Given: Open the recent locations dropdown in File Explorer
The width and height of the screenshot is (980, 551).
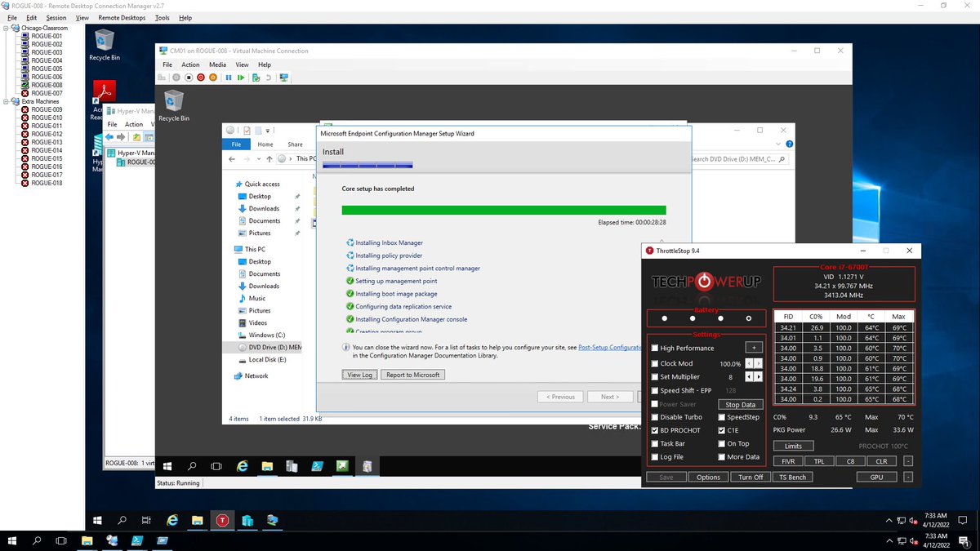Looking at the screenshot, I should pyautogui.click(x=258, y=158).
